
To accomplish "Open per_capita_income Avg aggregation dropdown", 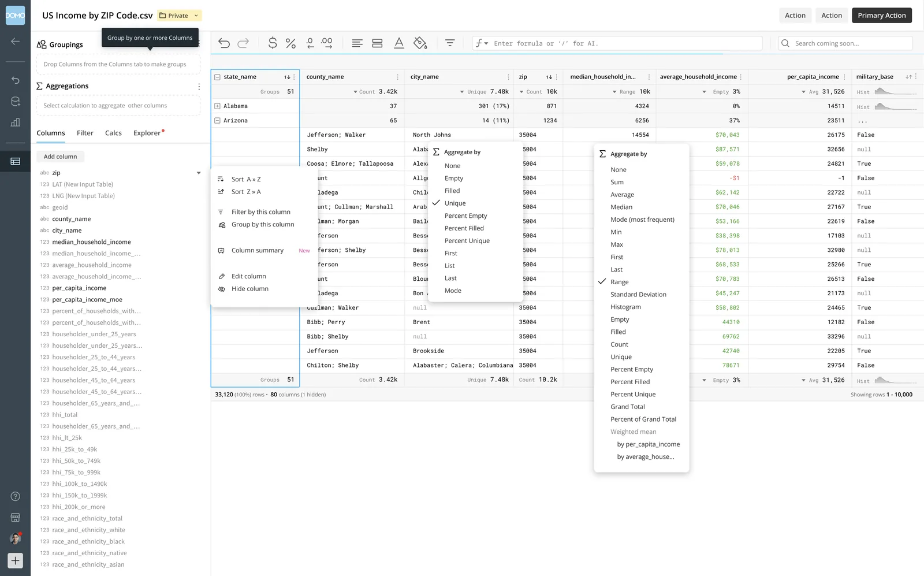I will (x=803, y=92).
